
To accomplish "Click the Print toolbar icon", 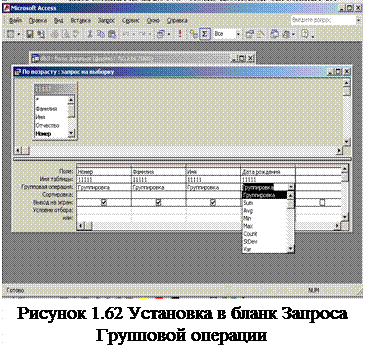I will click(55, 34).
